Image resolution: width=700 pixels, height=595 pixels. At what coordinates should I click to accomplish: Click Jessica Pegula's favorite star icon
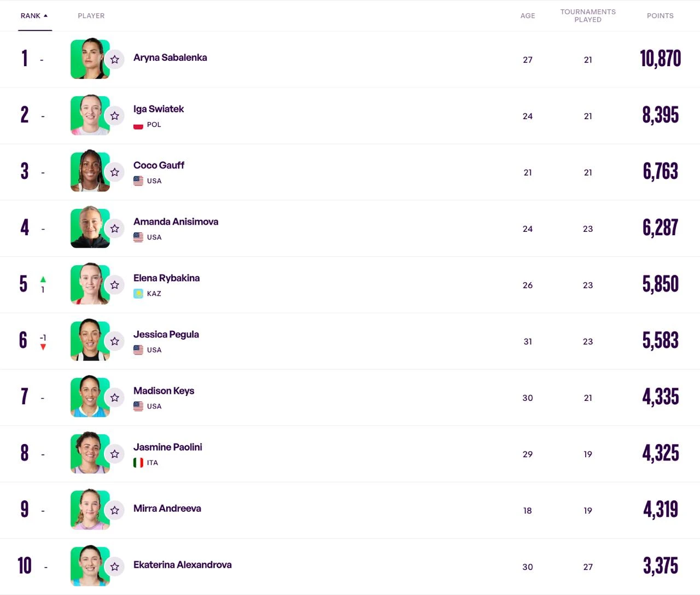[x=115, y=341]
